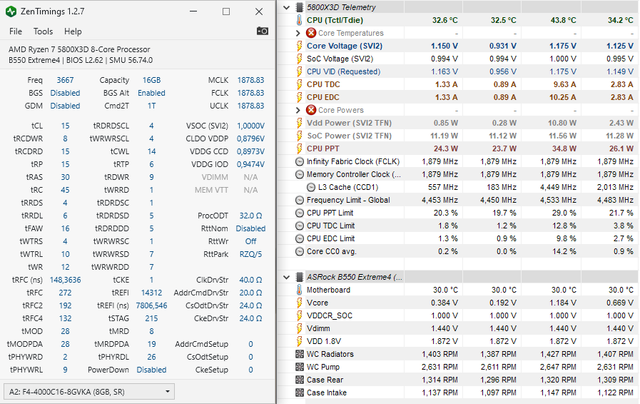Image resolution: width=640 pixels, height=404 pixels.
Task: Select the AMD Ryzen 7 5800X3D processor name text
Action: point(79,49)
